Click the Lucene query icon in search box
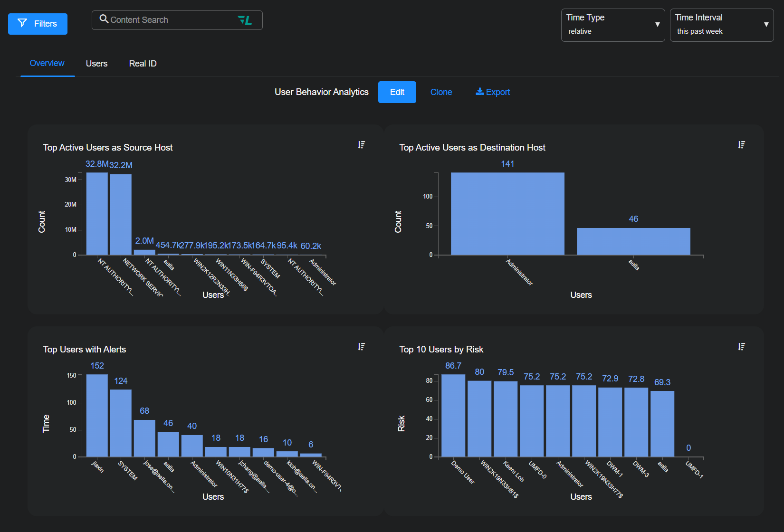This screenshot has width=784, height=532. tap(245, 20)
